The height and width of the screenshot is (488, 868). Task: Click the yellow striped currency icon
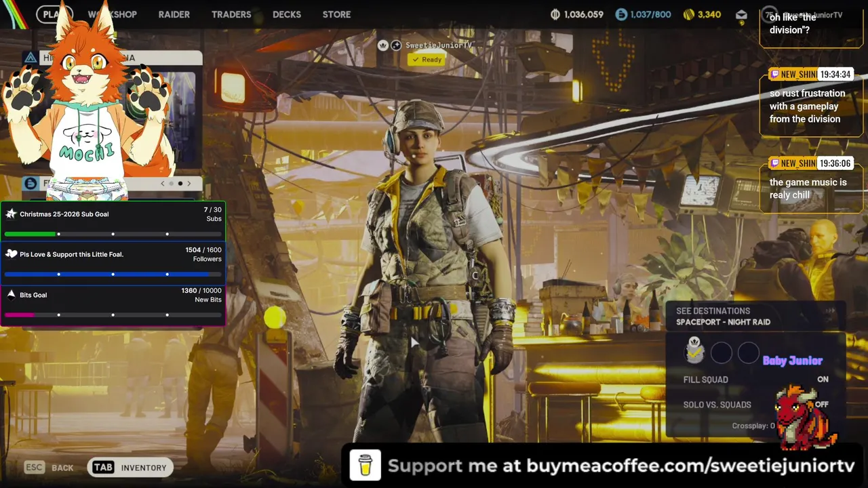689,14
